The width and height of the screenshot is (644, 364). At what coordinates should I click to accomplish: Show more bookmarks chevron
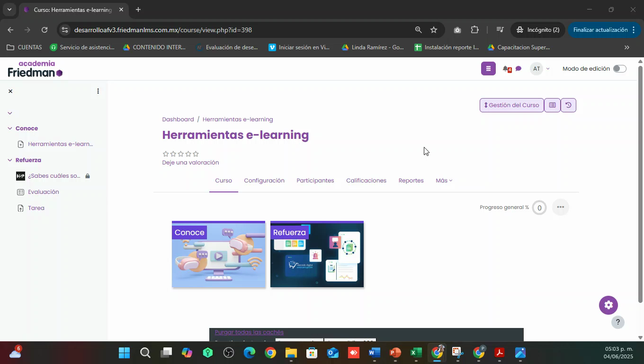[x=627, y=47]
